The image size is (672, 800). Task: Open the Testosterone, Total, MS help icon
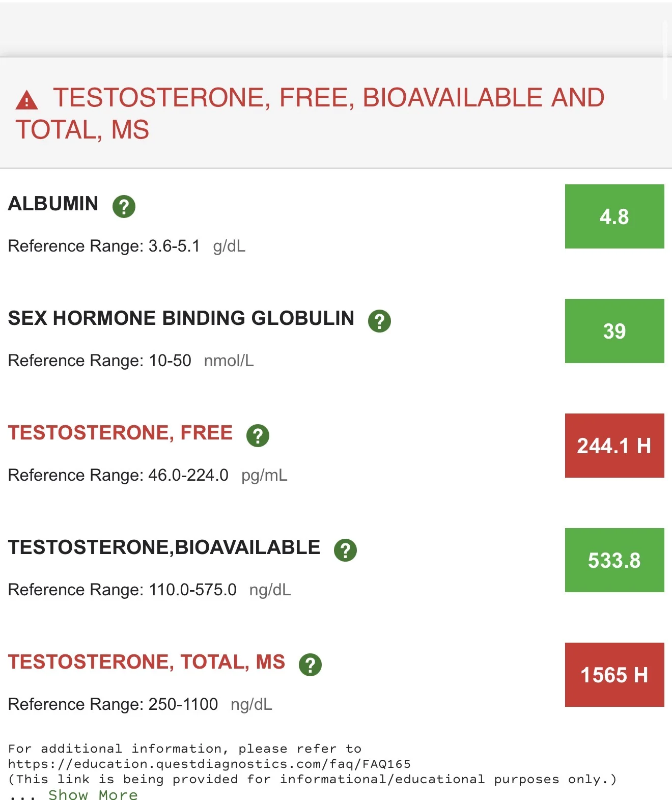click(x=310, y=665)
